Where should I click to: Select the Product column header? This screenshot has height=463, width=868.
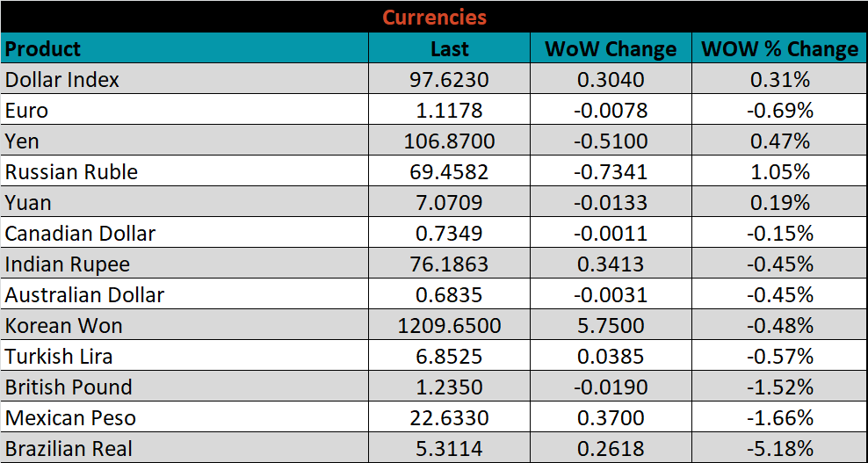coord(43,48)
